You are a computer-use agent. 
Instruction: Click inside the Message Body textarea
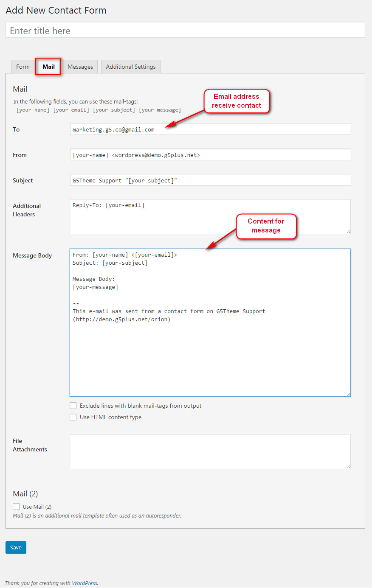[x=210, y=323]
